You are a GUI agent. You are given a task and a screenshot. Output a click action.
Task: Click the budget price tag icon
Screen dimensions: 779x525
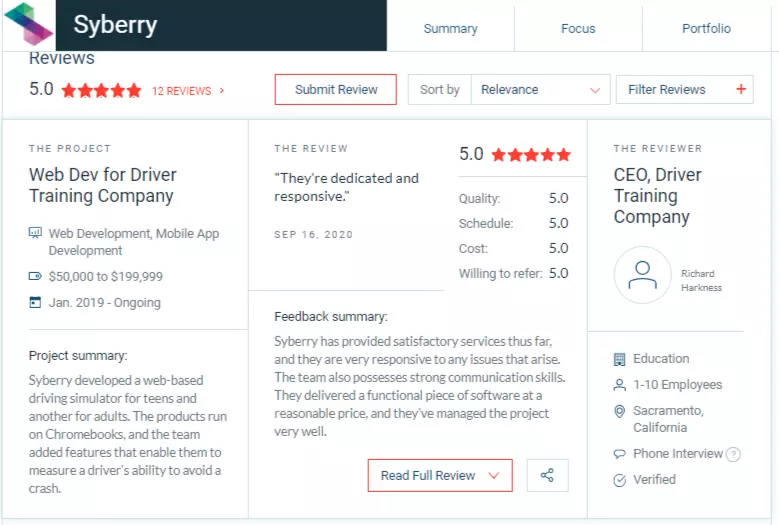(x=35, y=276)
